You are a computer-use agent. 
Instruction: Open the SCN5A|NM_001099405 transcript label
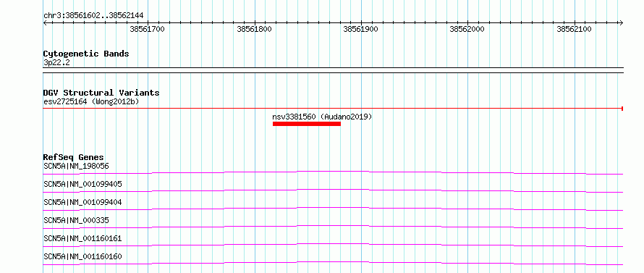click(82, 184)
